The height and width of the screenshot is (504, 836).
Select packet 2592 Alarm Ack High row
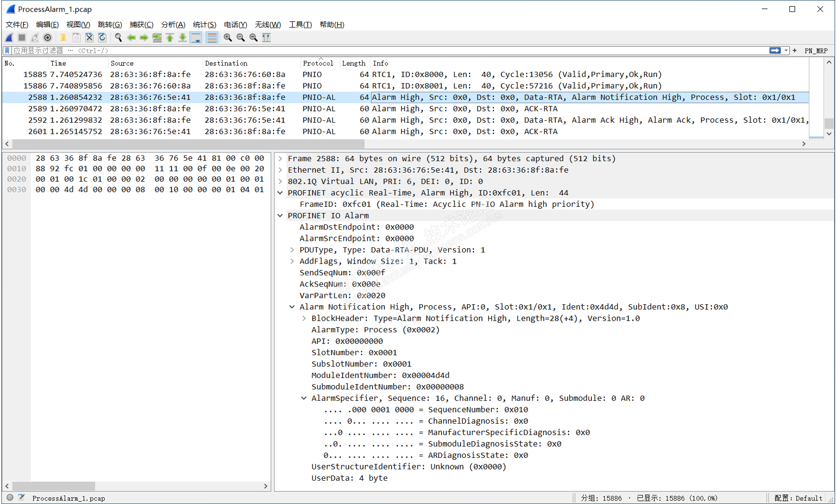[x=405, y=120]
